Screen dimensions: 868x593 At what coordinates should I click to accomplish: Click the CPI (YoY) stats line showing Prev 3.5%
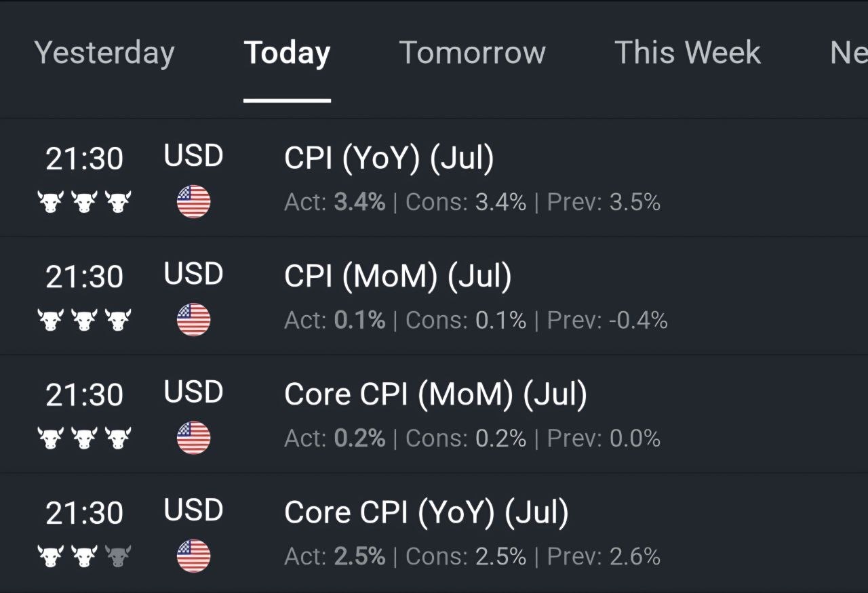click(x=473, y=202)
